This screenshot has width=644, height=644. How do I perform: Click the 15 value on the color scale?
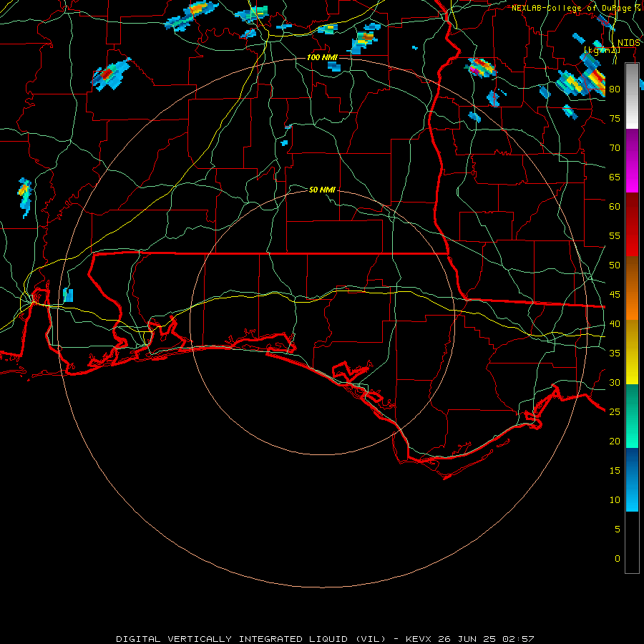point(615,470)
